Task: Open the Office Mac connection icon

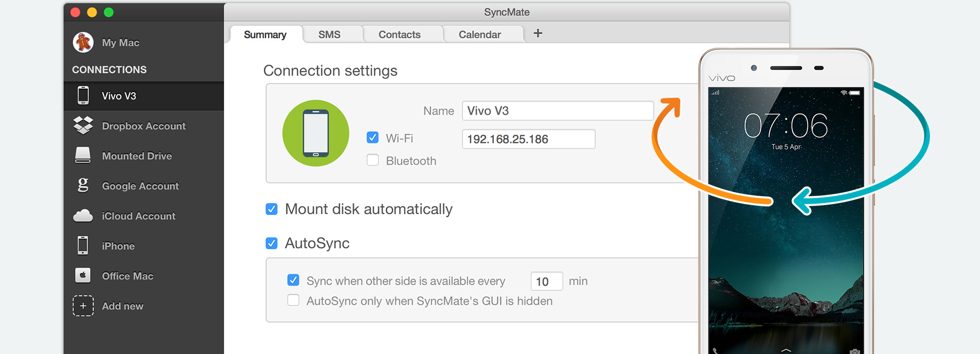Action: point(83,275)
